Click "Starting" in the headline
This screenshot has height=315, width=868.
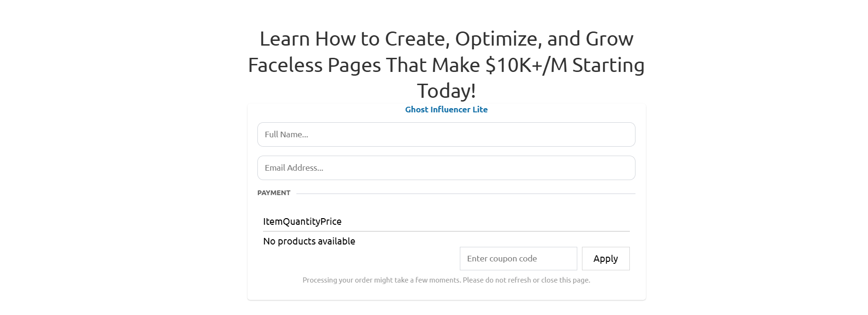pyautogui.click(x=608, y=65)
